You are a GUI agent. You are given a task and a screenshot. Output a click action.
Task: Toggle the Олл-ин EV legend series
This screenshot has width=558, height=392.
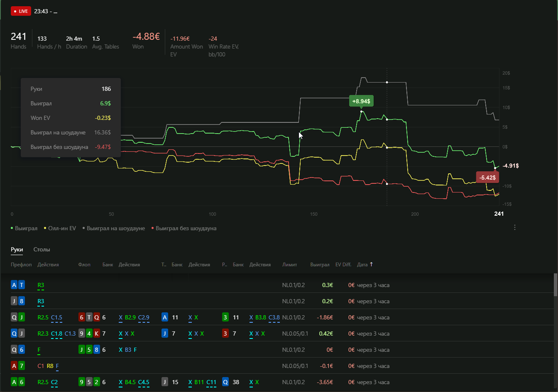(x=60, y=228)
